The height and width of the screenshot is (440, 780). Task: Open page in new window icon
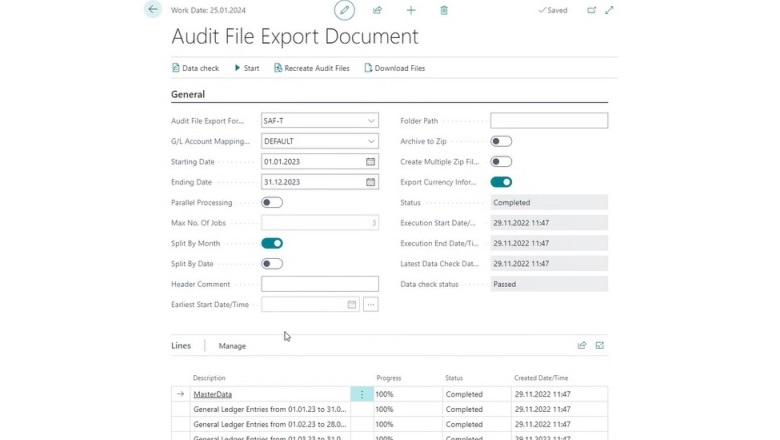591,10
